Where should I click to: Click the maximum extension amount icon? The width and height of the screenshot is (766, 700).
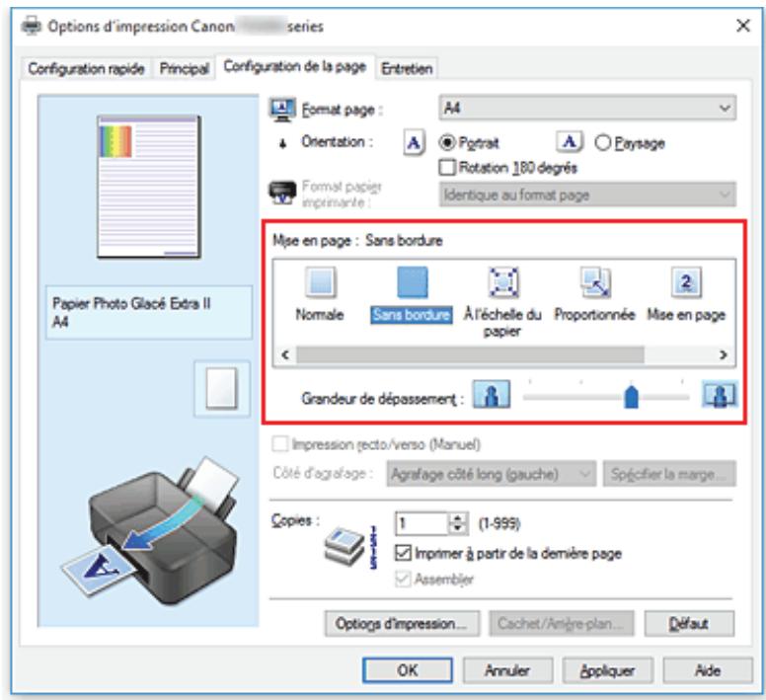tap(720, 395)
